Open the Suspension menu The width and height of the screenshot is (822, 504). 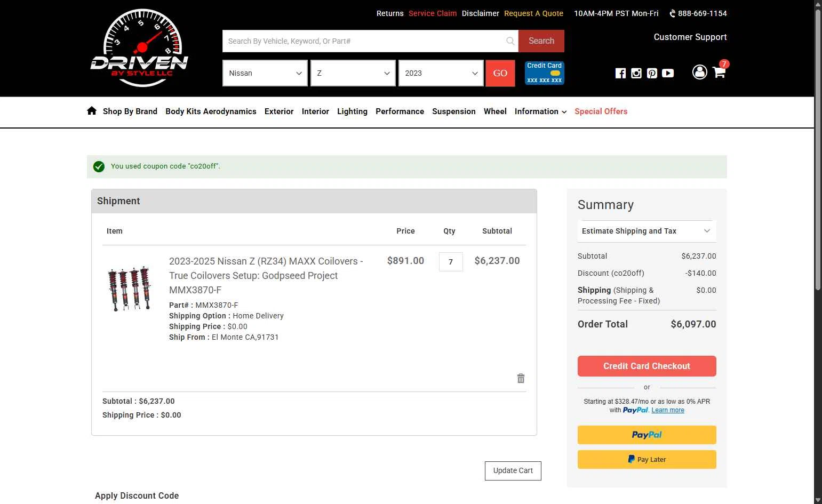click(x=454, y=111)
